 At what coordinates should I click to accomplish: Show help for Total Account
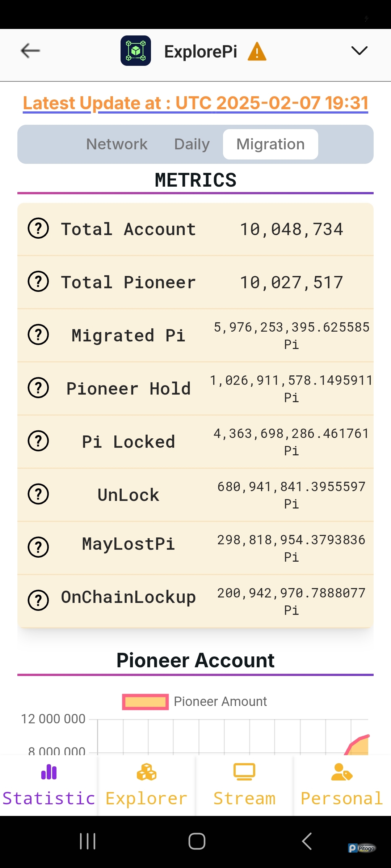tap(38, 229)
